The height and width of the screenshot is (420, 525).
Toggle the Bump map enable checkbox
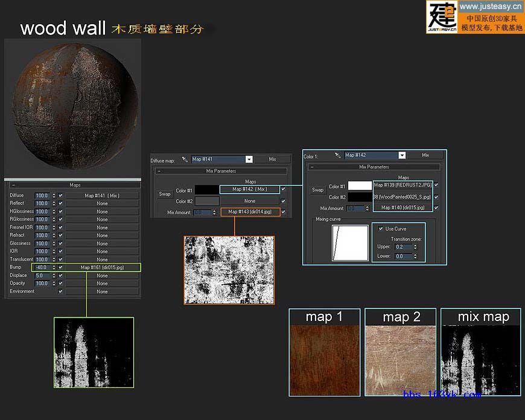click(60, 267)
